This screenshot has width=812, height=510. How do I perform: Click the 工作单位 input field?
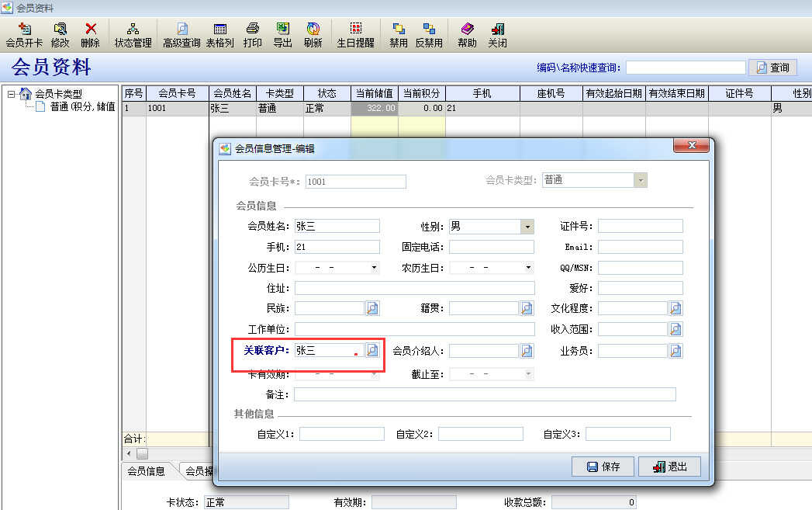(414, 329)
